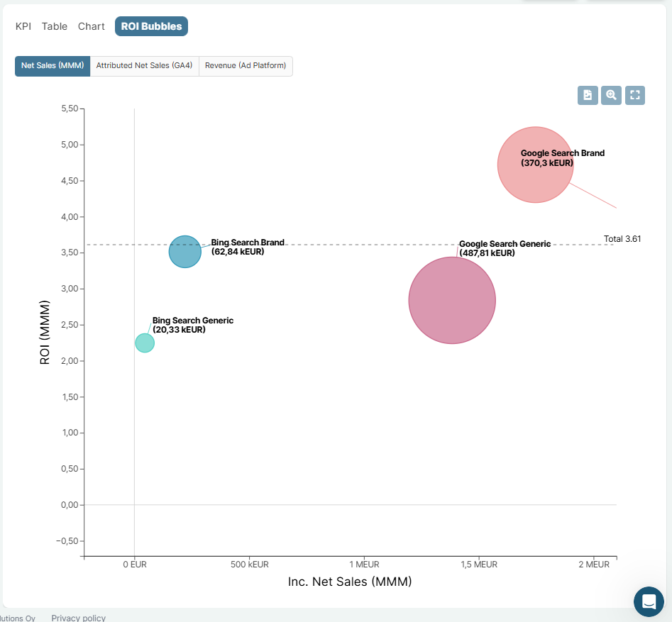Viewport: 672px width, 622px height.
Task: Click the 1,5 MEUR x-axis tick label
Action: pos(479,565)
